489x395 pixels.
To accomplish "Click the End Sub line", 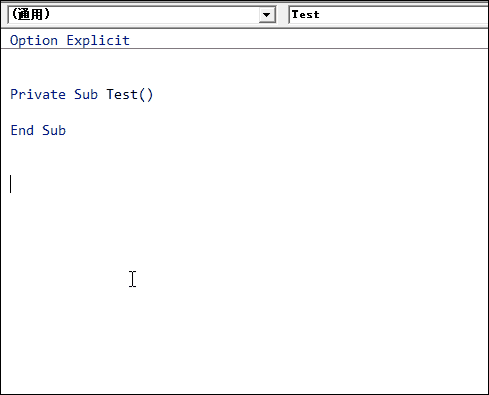I will point(38,130).
